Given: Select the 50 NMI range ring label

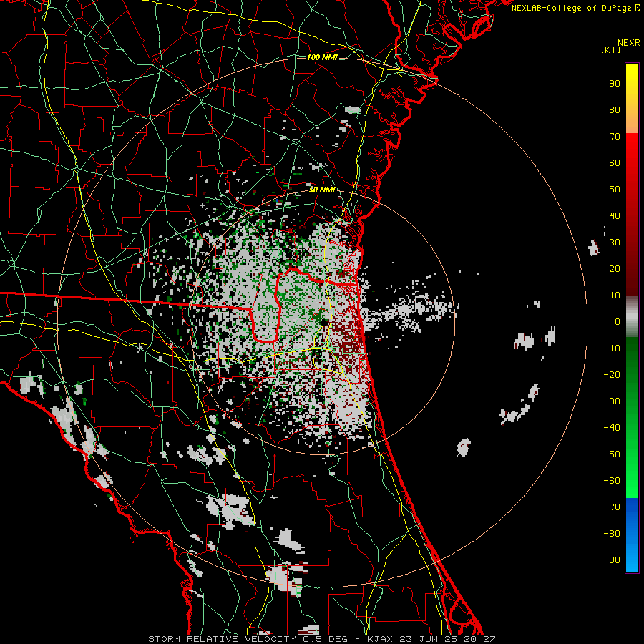Looking at the screenshot, I should coord(322,190).
